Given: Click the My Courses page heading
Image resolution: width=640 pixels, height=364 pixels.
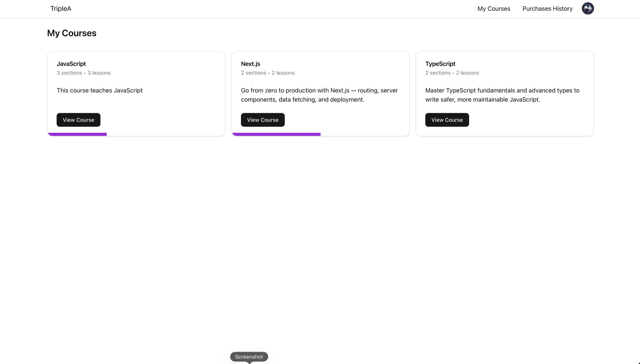Looking at the screenshot, I should (x=71, y=33).
